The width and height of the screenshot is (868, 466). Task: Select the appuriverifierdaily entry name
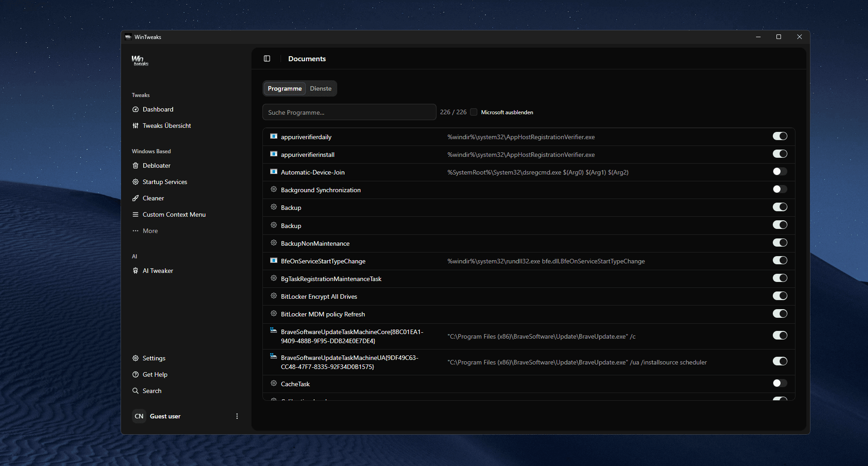(306, 137)
